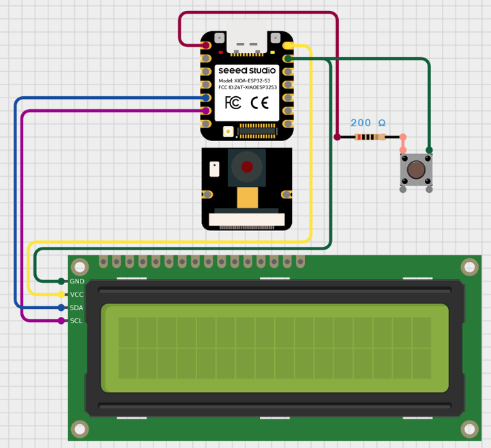Click the CE mark on the board
Viewport: 491px width, 448px height.
260,103
